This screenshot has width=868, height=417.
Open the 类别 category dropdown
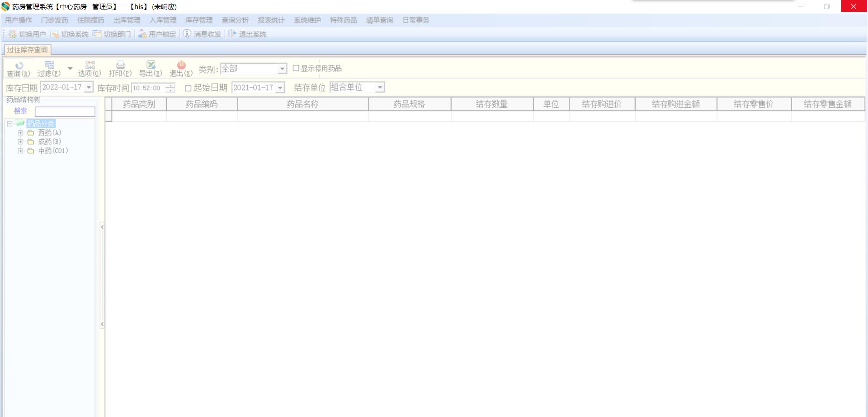click(282, 69)
